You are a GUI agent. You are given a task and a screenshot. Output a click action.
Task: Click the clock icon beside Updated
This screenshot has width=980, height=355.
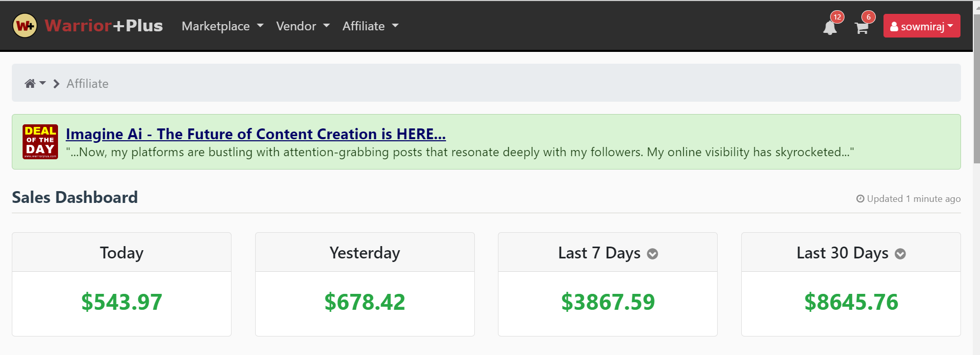[860, 199]
